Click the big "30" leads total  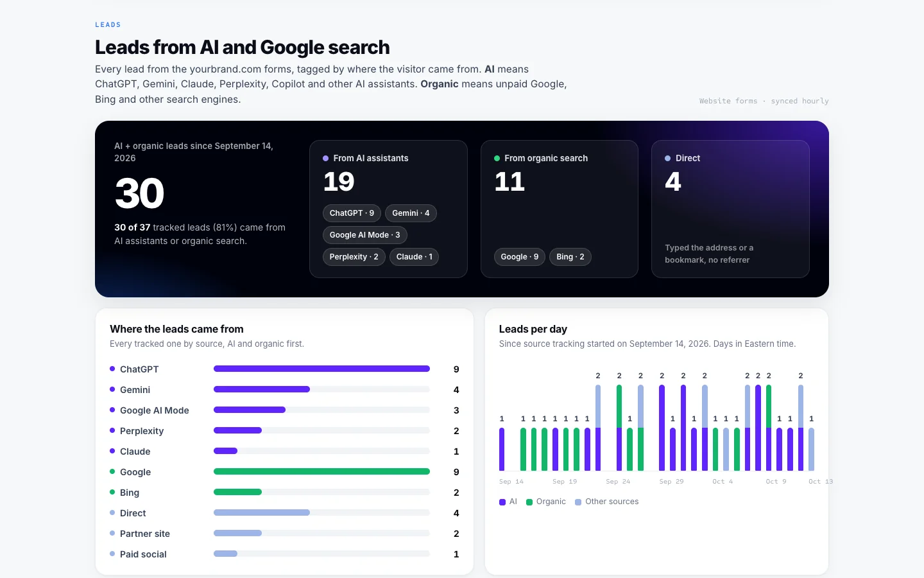click(140, 193)
